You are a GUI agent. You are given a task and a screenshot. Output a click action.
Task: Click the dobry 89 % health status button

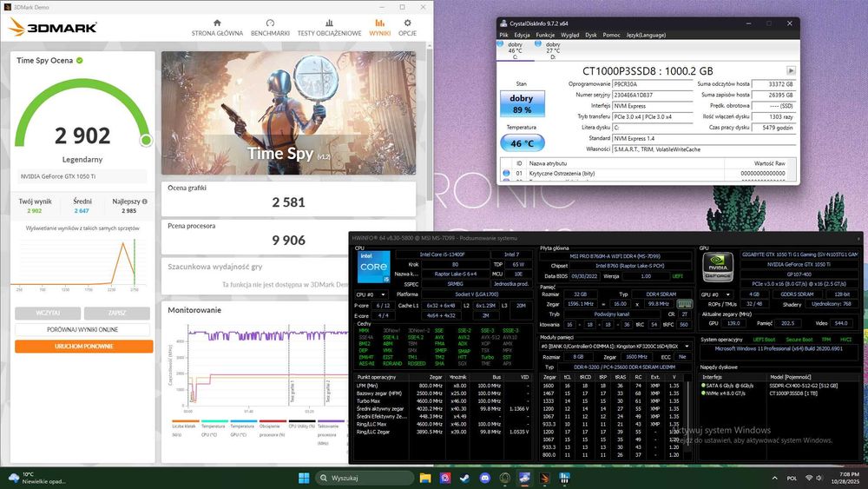522,103
